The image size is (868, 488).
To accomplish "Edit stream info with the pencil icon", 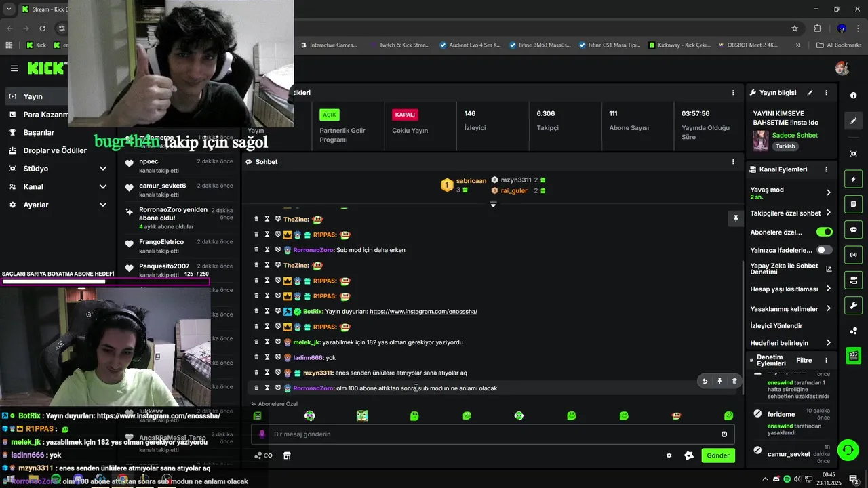I will (810, 93).
